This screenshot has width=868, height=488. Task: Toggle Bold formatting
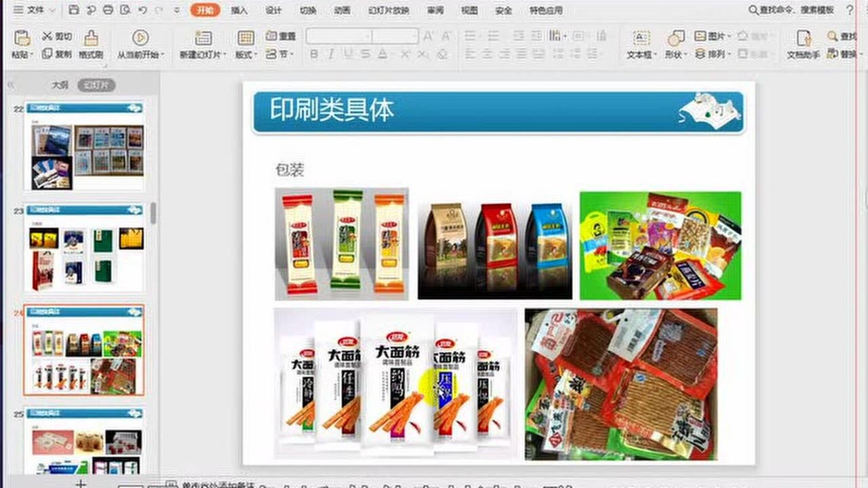tap(313, 54)
